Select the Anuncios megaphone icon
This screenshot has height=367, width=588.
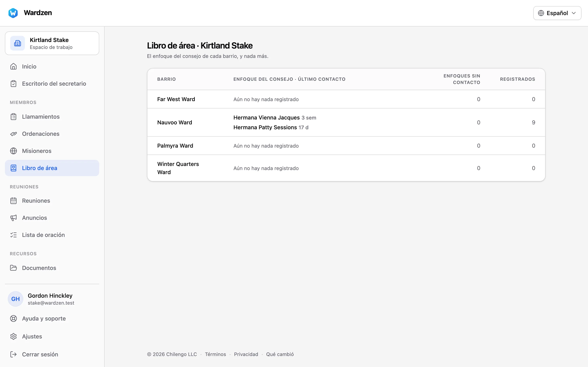pos(13,218)
